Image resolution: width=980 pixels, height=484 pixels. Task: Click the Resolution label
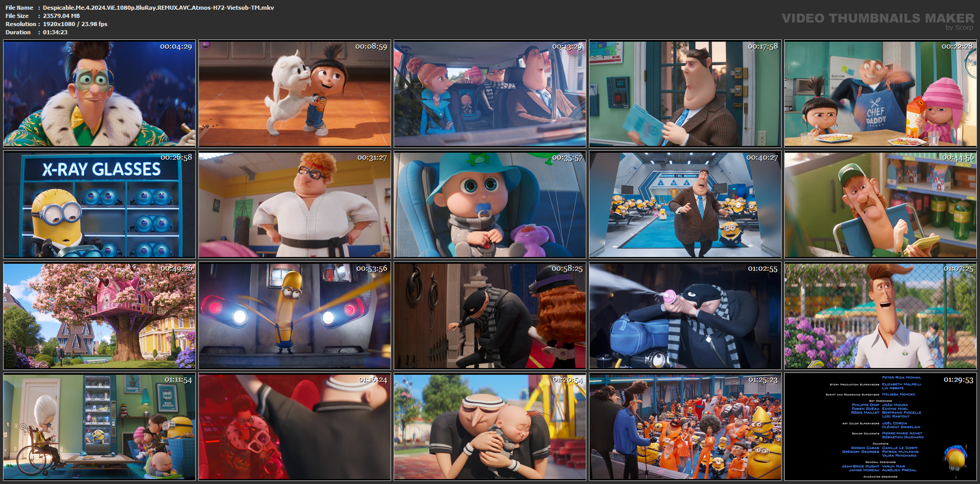(21, 24)
